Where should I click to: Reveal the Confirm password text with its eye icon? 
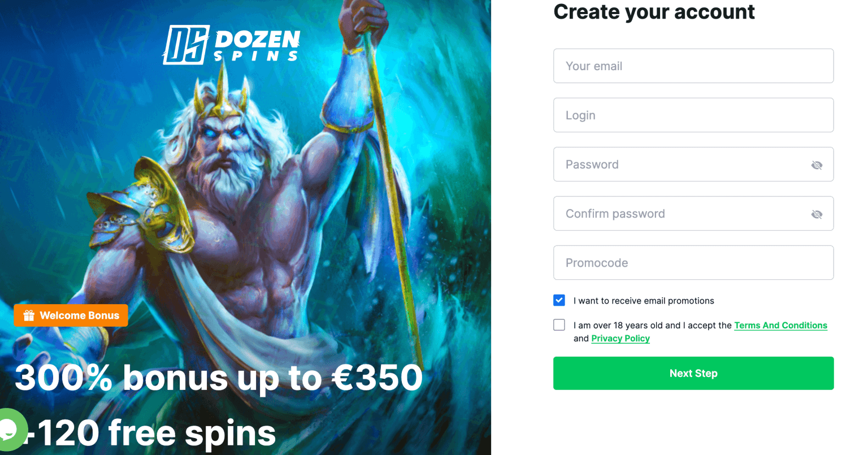(x=817, y=214)
